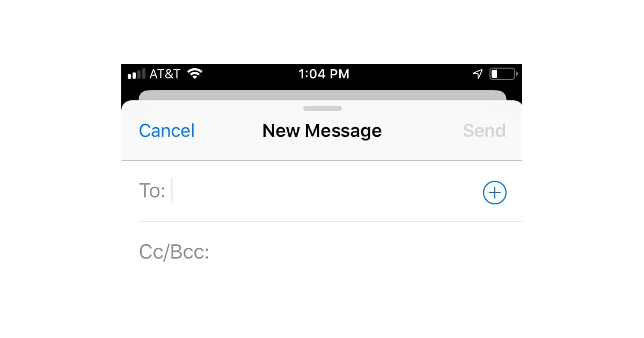Viewport: 644px width, 338px height.
Task: Tap the location arrow icon near battery
Action: pyautogui.click(x=478, y=74)
